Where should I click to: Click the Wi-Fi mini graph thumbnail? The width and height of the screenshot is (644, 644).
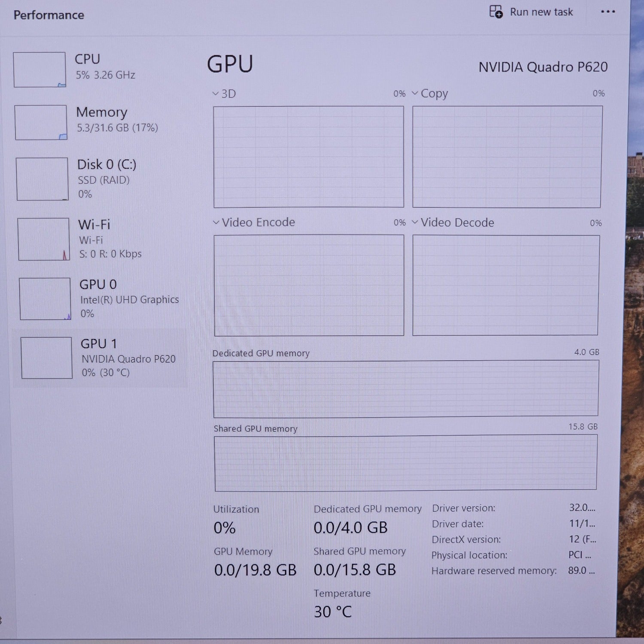[x=43, y=239]
